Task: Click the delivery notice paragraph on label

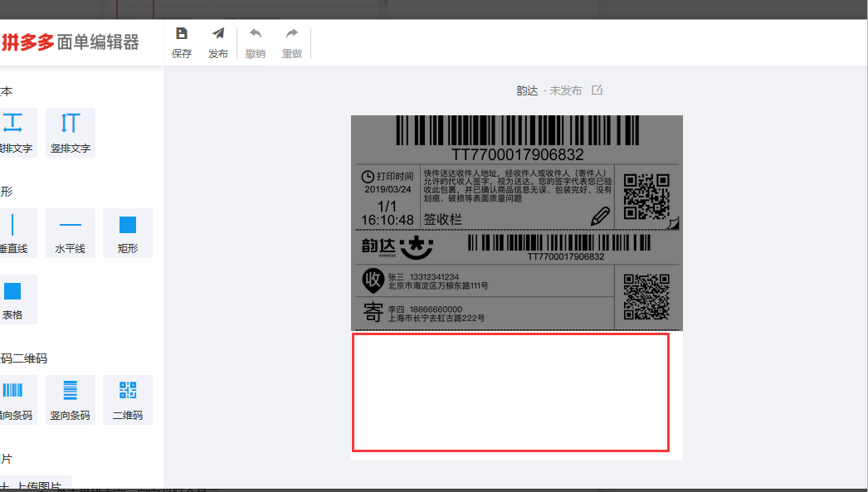Action: pyautogui.click(x=518, y=185)
